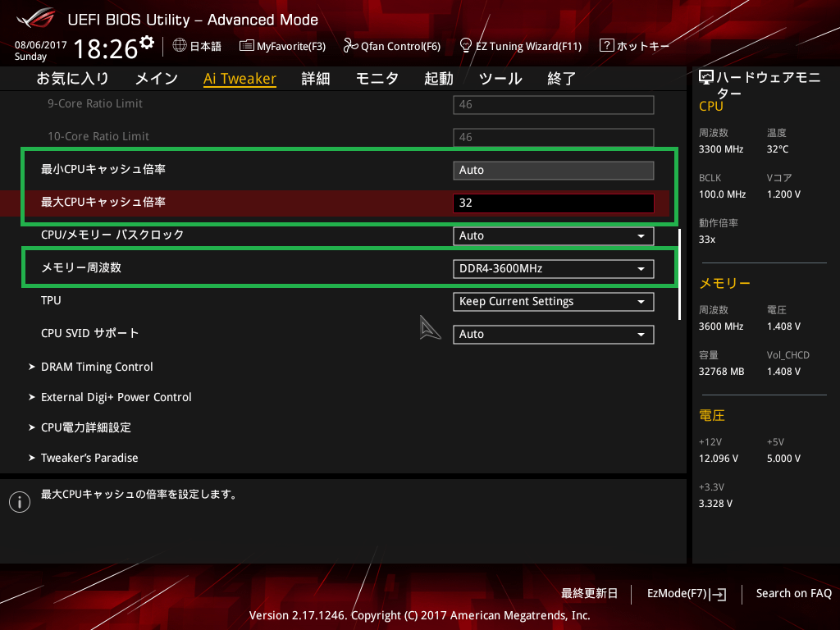This screenshot has height=630, width=840.
Task: Click the hotkey question mark icon
Action: (606, 46)
